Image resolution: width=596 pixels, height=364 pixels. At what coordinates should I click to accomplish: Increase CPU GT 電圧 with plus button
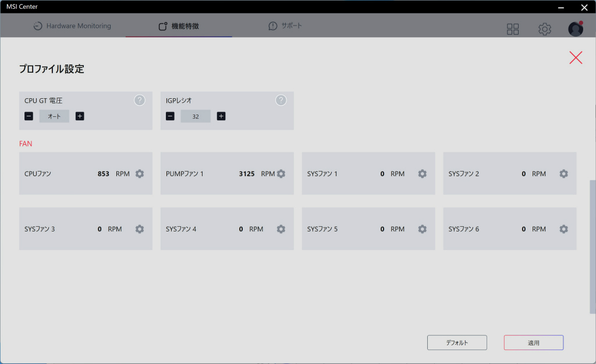click(80, 116)
